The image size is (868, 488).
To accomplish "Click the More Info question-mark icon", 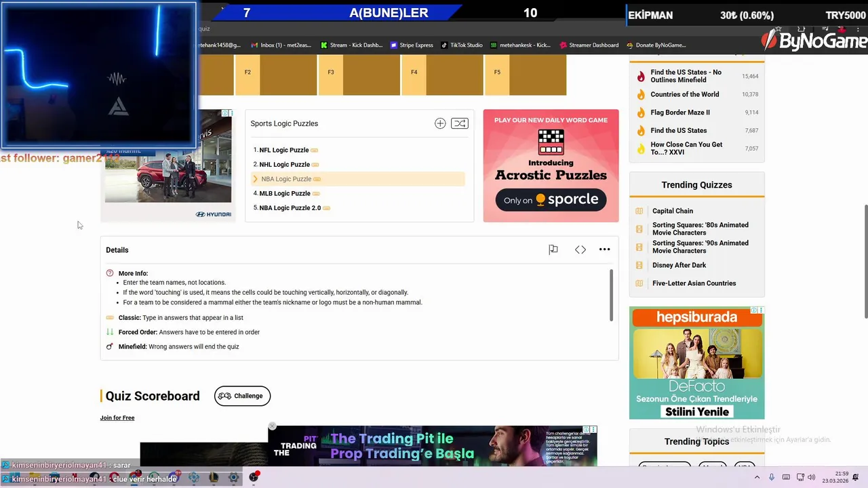I will coord(110,273).
